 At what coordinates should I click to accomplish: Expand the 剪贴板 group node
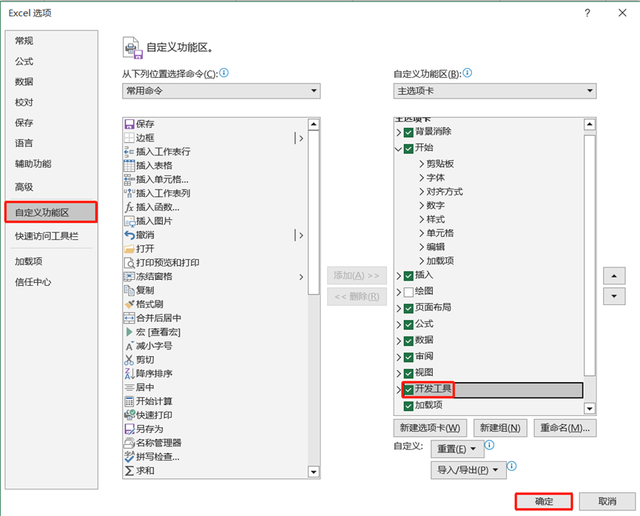422,164
